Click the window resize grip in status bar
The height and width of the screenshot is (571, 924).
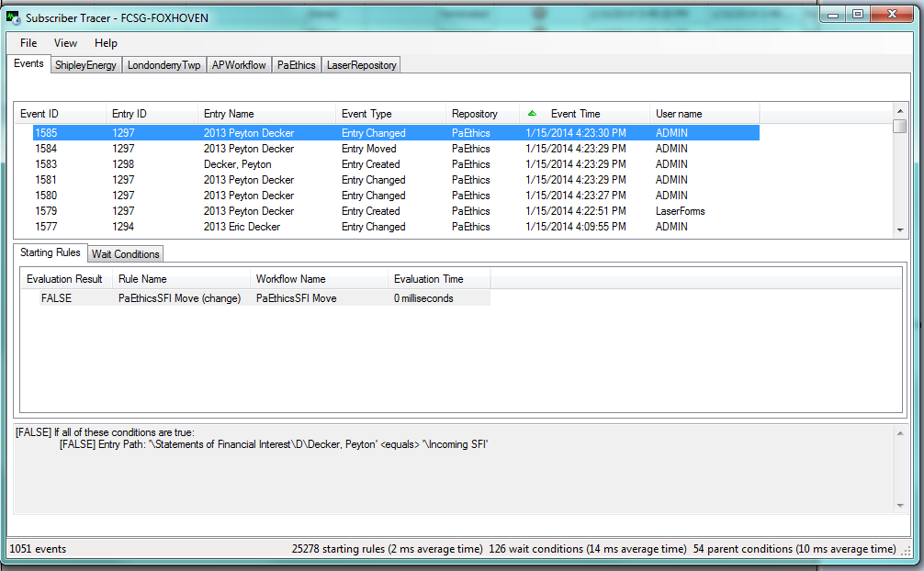(x=906, y=549)
